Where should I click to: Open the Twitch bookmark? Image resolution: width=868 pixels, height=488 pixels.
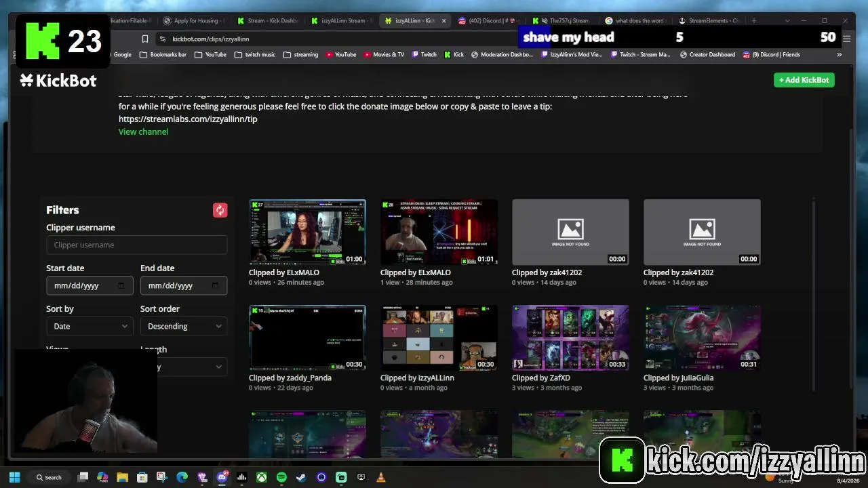point(424,55)
